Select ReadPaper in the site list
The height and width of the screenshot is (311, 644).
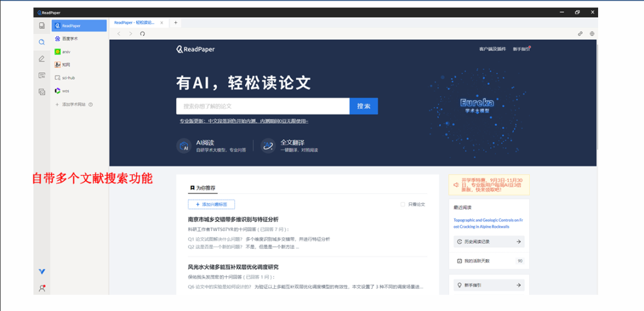[79, 26]
